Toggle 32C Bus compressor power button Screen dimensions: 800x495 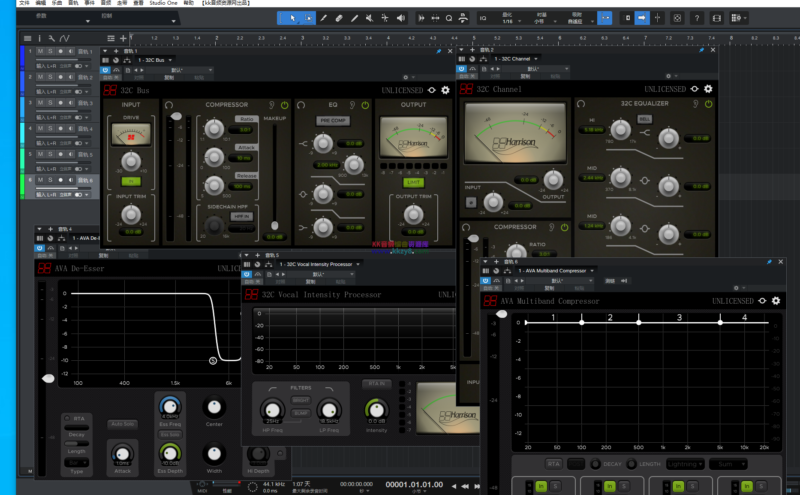coord(284,105)
